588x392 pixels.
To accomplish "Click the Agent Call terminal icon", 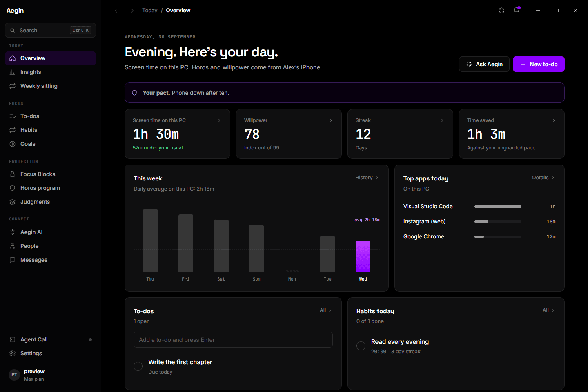I will 13,340.
